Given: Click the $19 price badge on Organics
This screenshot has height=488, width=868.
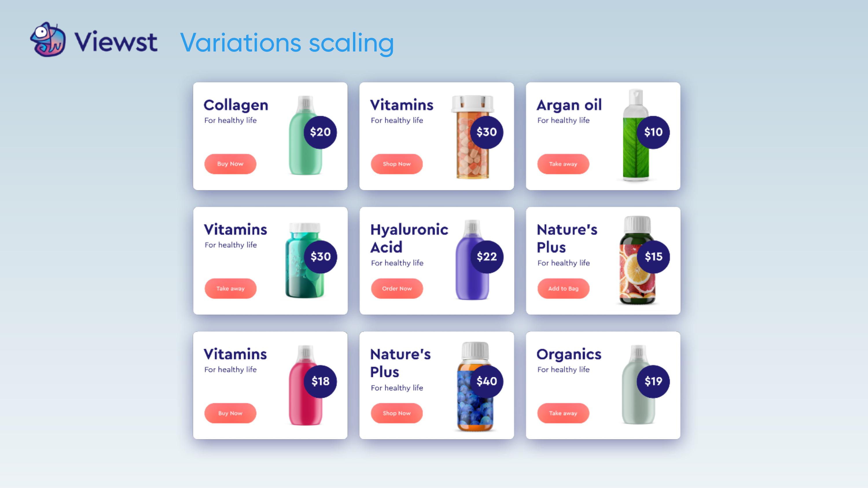Looking at the screenshot, I should 653,381.
